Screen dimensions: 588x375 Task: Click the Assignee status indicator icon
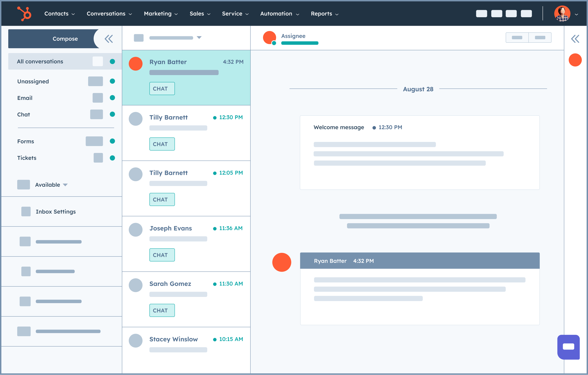(273, 44)
